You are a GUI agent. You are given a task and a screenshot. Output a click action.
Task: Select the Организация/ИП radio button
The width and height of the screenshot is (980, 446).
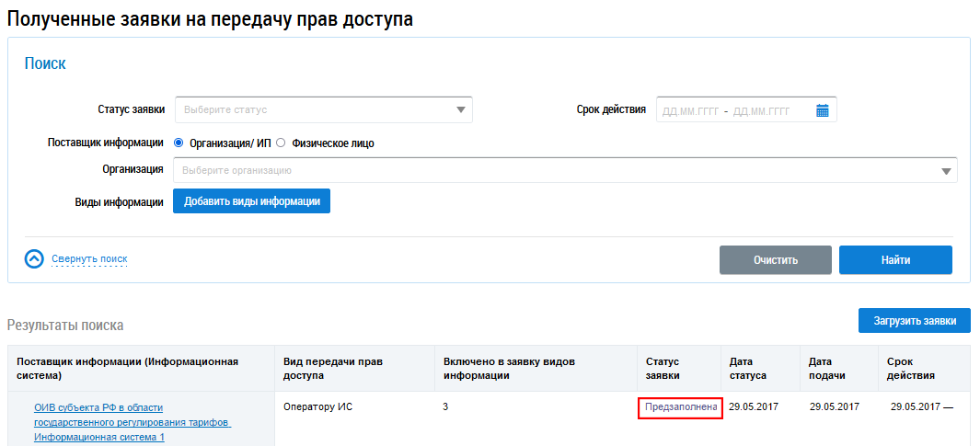pos(179,143)
